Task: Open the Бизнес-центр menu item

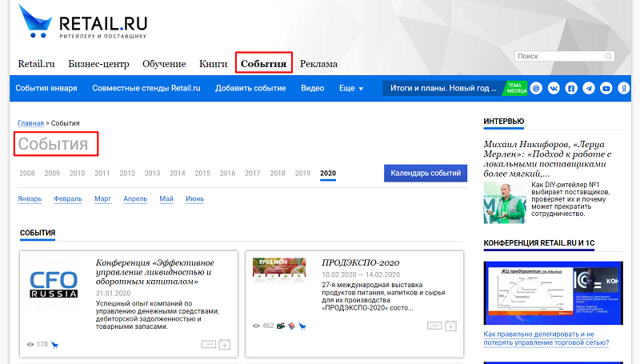Action: (98, 64)
